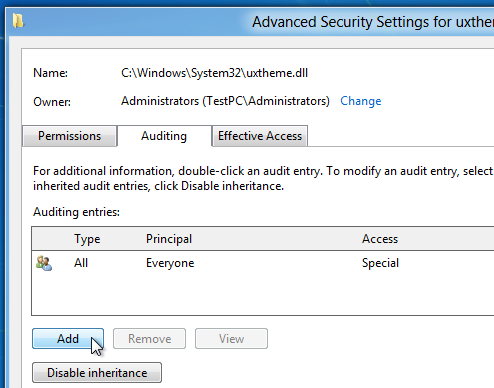494x388 pixels.
Task: Select the Auditing tab
Action: point(164,136)
